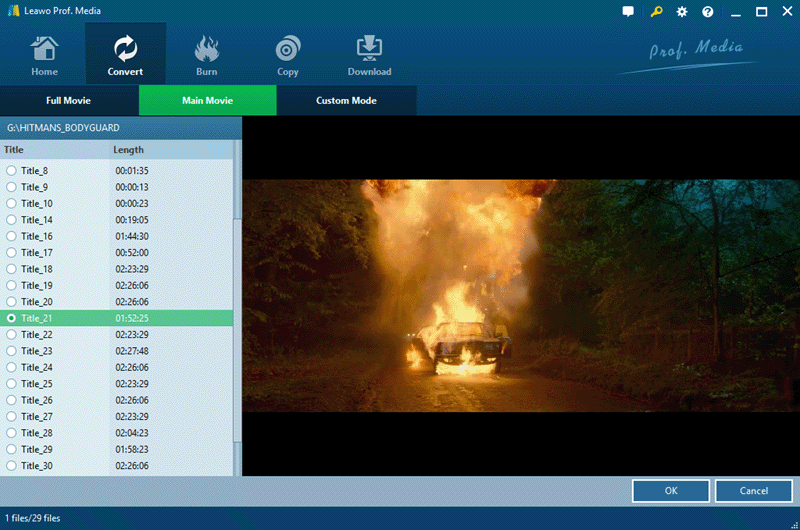Viewport: 800px width, 530px height.
Task: Click the 00:19:05 length of Title_14
Action: pyautogui.click(x=132, y=219)
